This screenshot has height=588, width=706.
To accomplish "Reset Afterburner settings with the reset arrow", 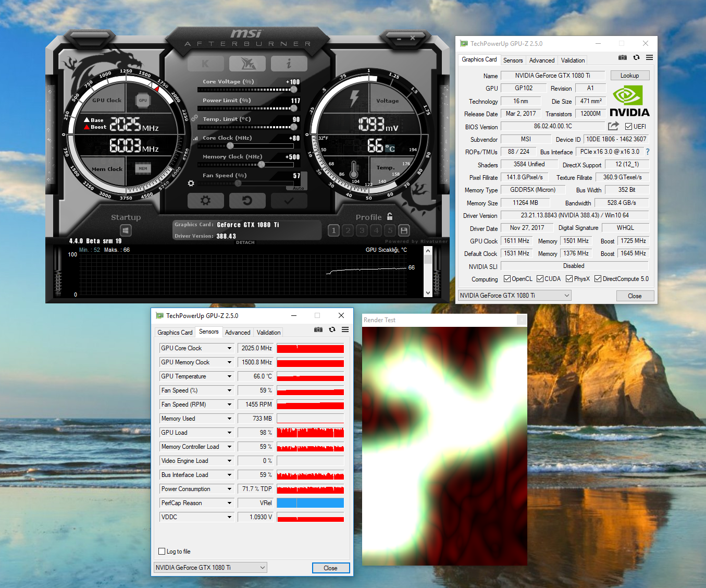I will click(247, 201).
